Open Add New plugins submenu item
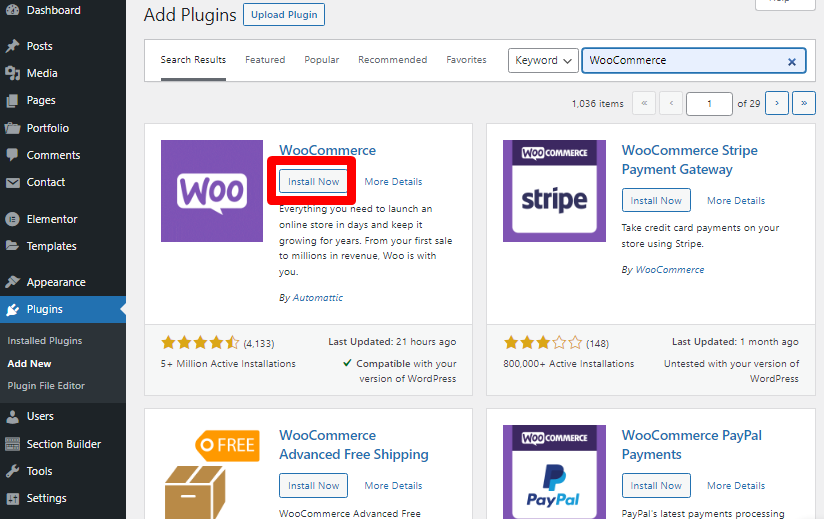 29,364
